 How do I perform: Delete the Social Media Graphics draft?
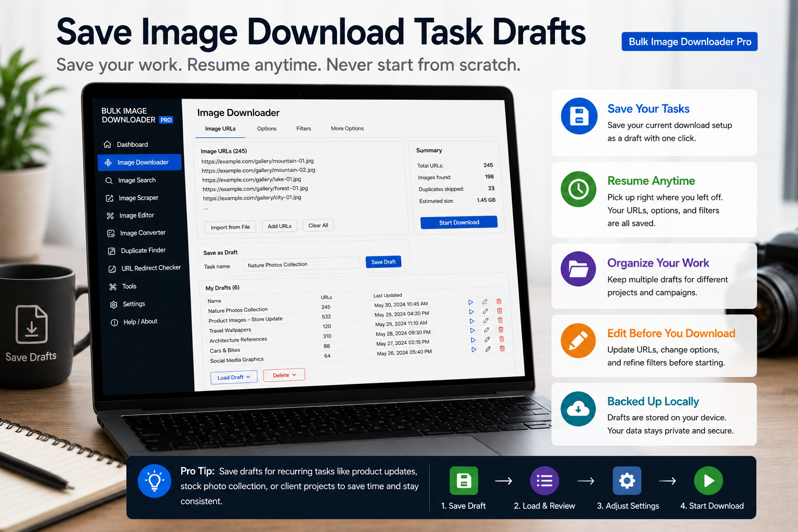pyautogui.click(x=502, y=349)
